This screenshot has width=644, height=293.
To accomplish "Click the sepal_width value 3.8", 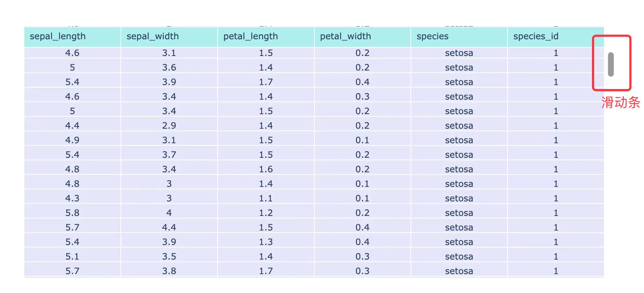I will click(x=169, y=271).
